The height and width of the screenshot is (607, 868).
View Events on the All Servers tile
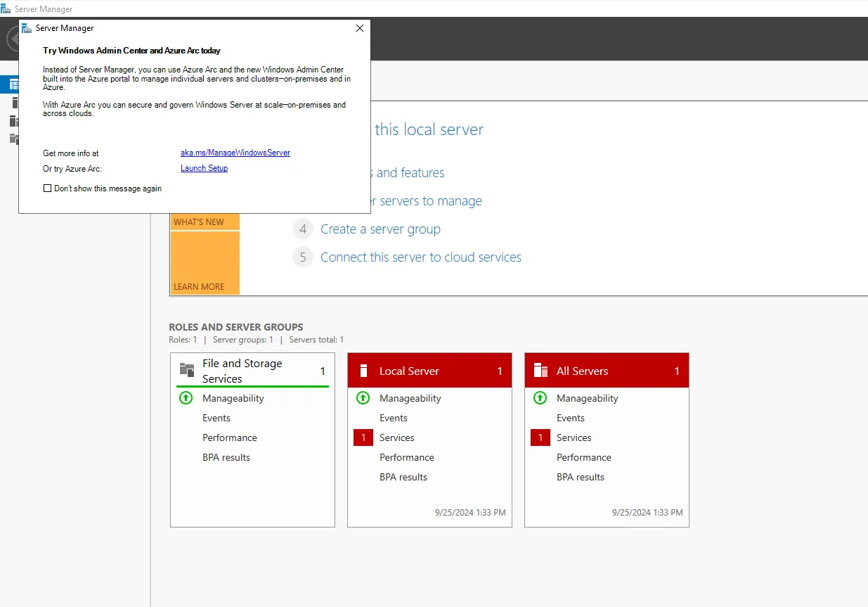point(570,417)
